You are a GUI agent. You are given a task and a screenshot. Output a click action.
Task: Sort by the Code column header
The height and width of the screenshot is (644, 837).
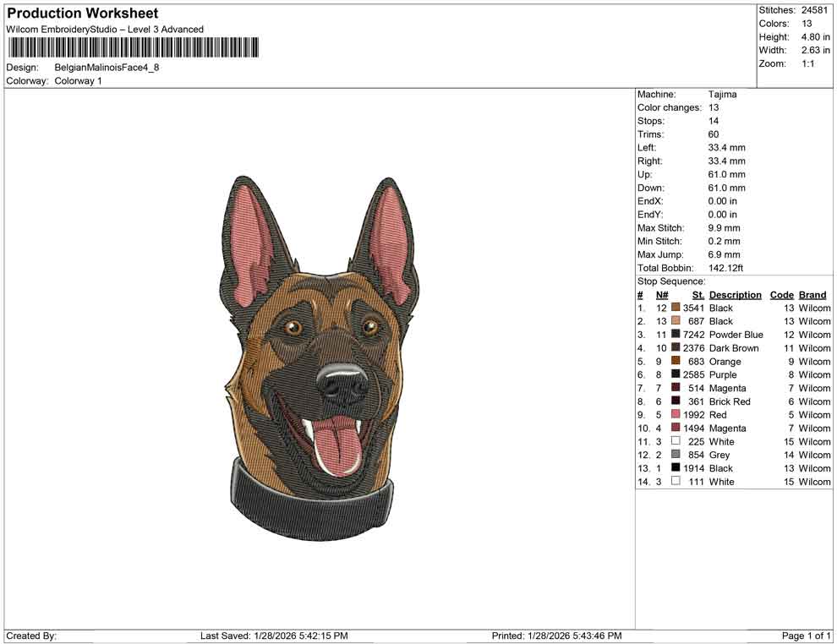781,294
